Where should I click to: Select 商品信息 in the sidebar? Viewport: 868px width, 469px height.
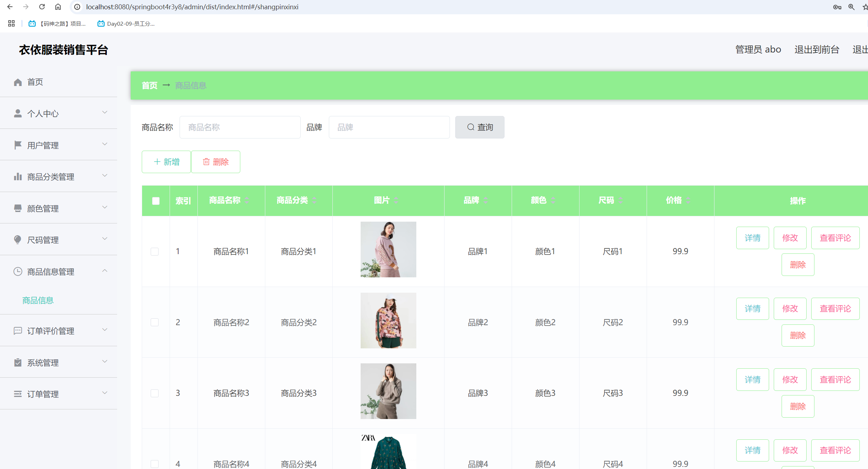point(37,300)
